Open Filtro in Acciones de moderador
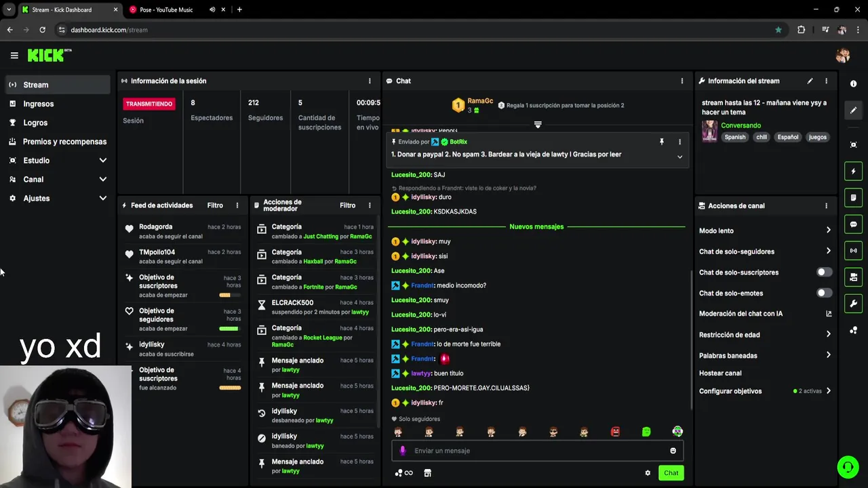Image resolution: width=868 pixels, height=488 pixels. tap(347, 205)
